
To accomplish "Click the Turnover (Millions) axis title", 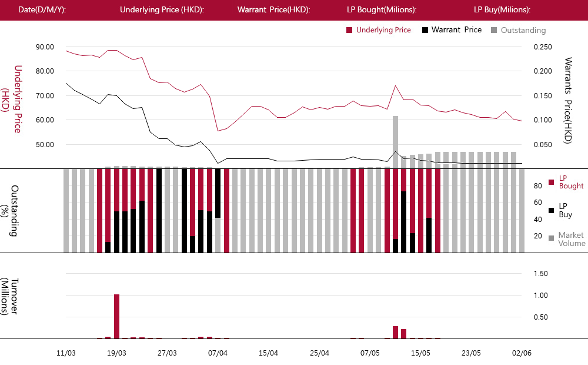I will coord(10,296).
